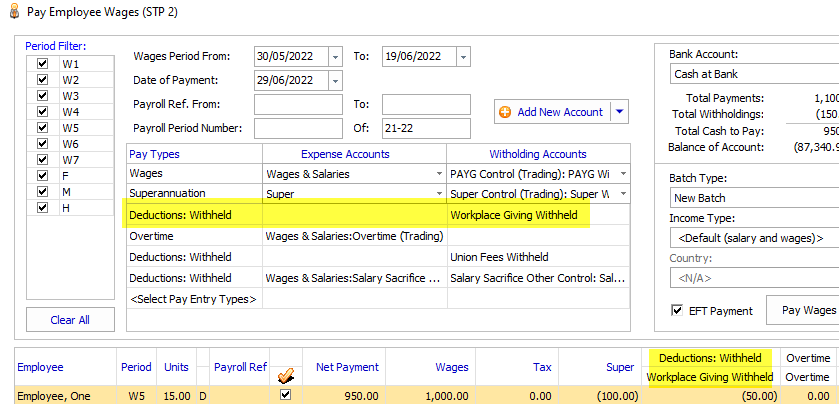The height and width of the screenshot is (404, 839).
Task: Toggle the EFT Payment checkbox
Action: [675, 311]
